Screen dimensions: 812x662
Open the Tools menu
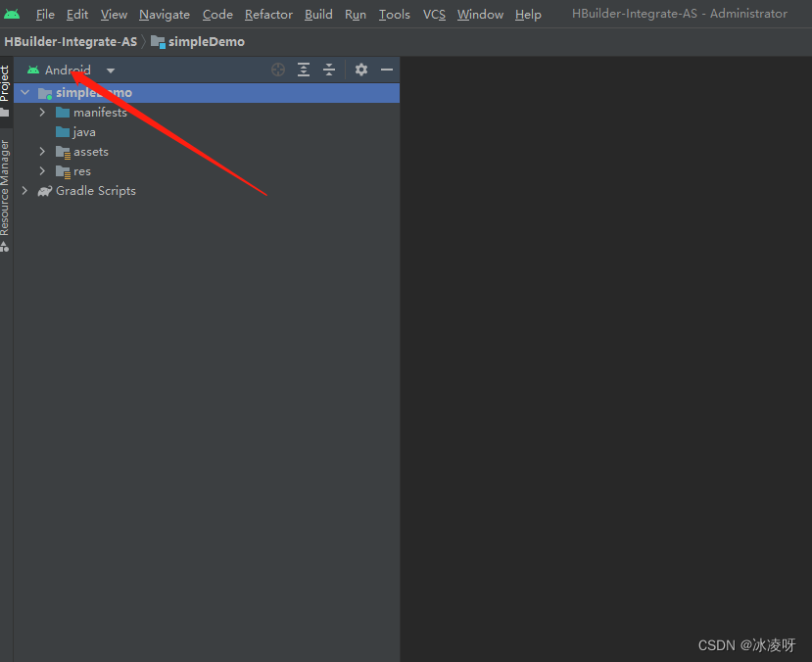click(394, 15)
